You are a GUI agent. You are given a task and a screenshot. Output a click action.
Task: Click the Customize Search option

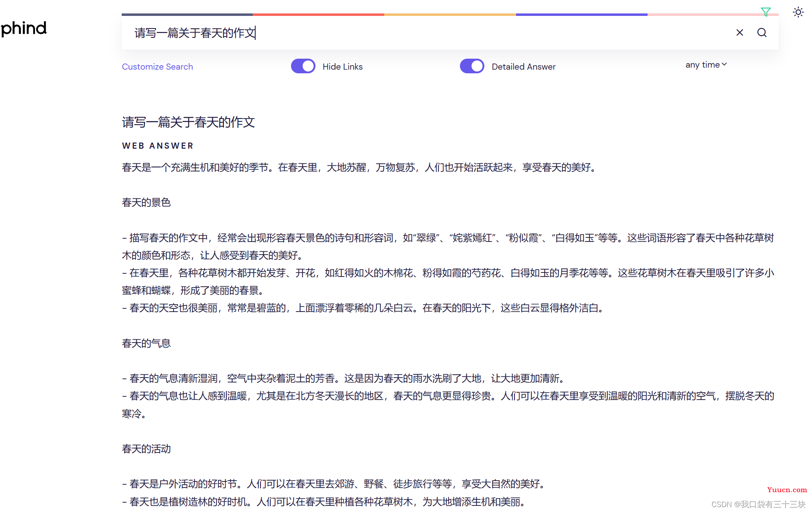click(x=157, y=66)
